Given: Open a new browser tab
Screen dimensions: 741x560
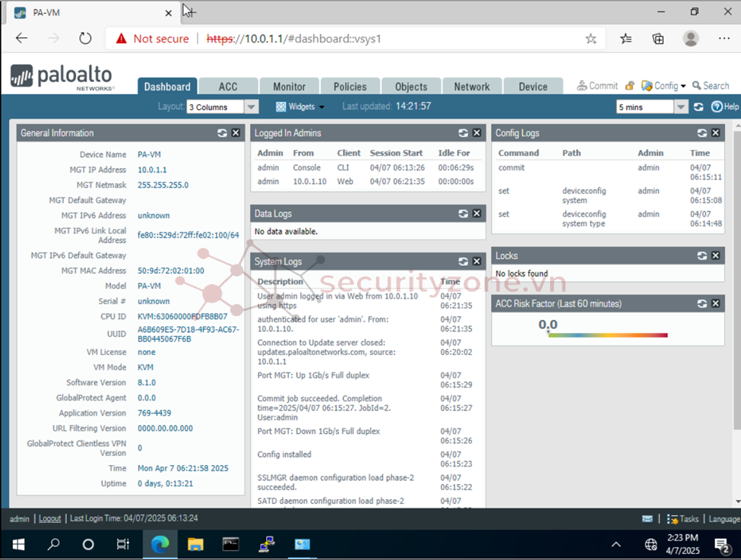Looking at the screenshot, I should 190,12.
